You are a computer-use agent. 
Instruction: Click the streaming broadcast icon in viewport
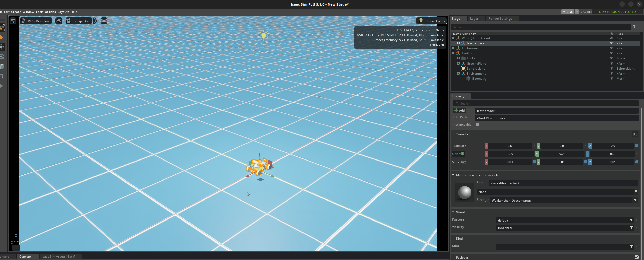(x=104, y=21)
